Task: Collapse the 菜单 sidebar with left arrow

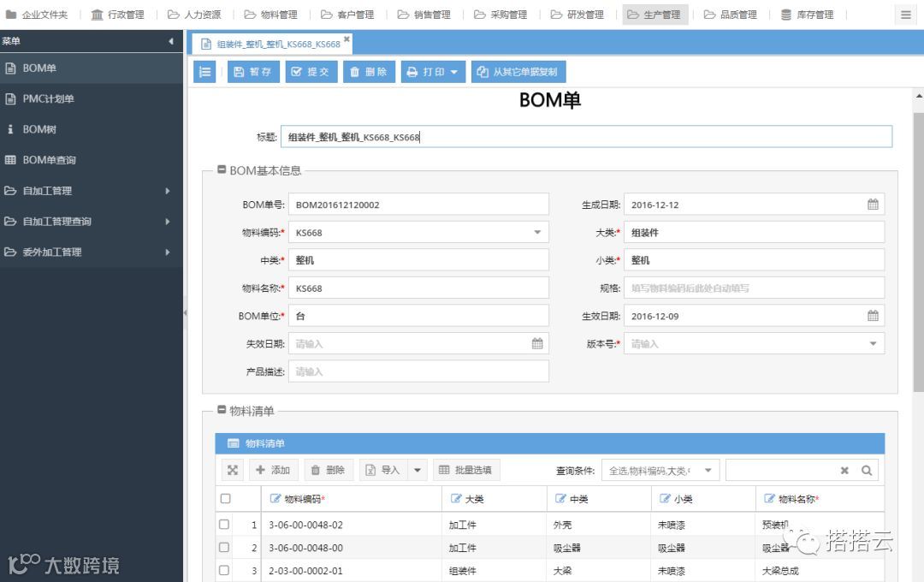Action: pyautogui.click(x=171, y=41)
